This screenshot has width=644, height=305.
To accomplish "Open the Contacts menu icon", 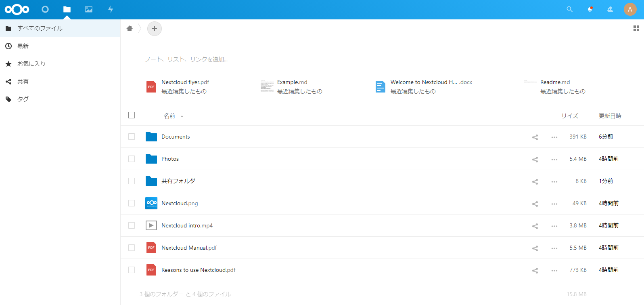I will tap(610, 9).
